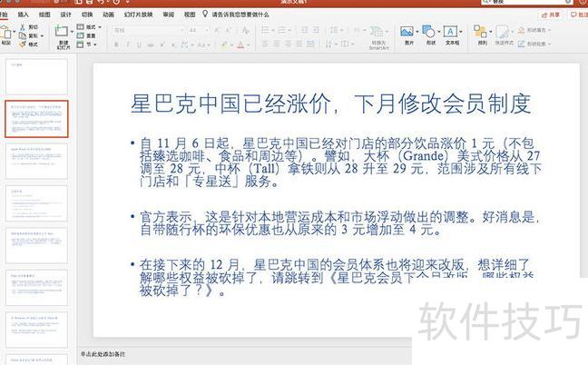
Task: Select the fourth slide thumbnail
Action: (x=36, y=203)
